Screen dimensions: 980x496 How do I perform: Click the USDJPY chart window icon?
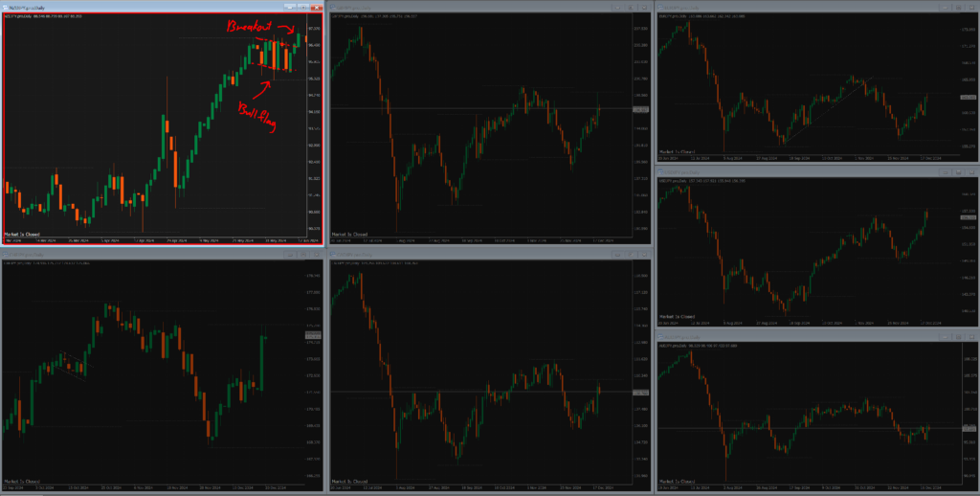pos(660,172)
